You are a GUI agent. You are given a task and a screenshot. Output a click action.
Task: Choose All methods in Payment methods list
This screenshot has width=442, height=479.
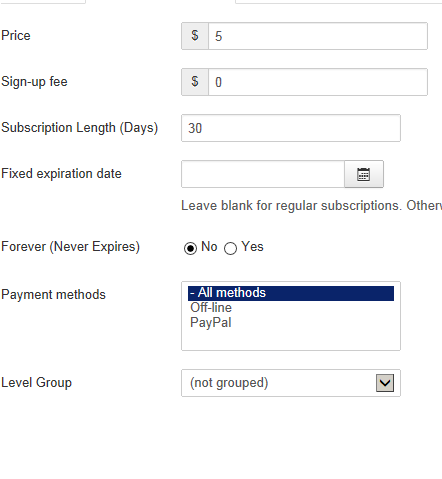pos(291,293)
